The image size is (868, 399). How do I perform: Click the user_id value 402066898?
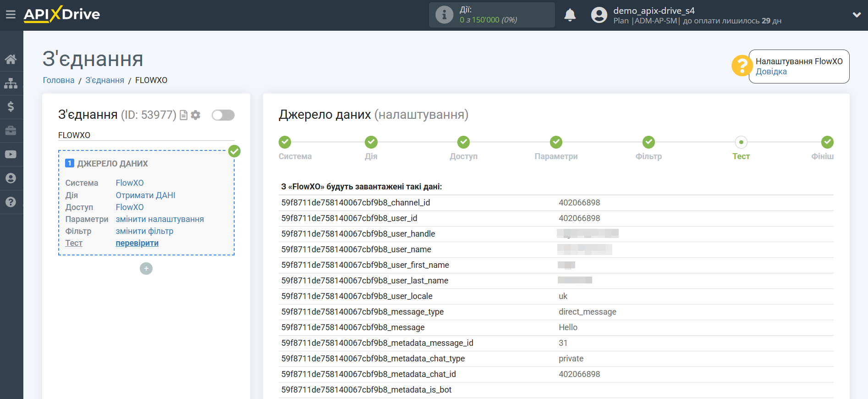coord(579,218)
